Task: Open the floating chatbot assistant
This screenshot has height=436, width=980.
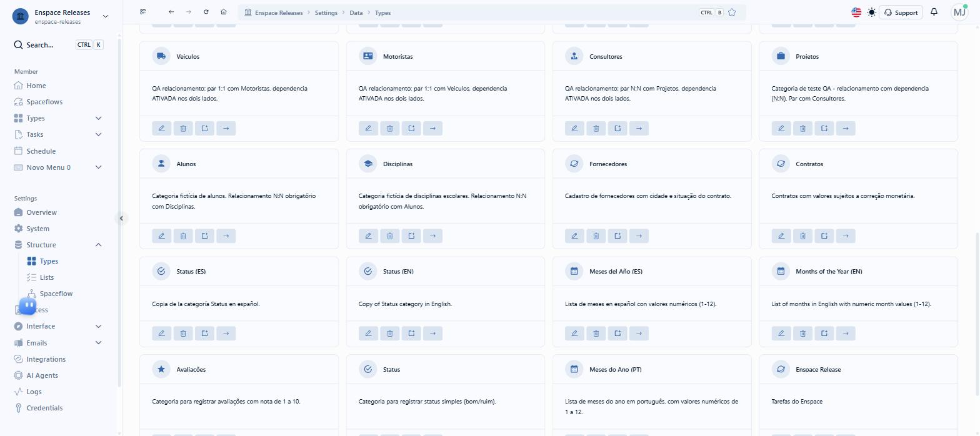Action: click(27, 305)
